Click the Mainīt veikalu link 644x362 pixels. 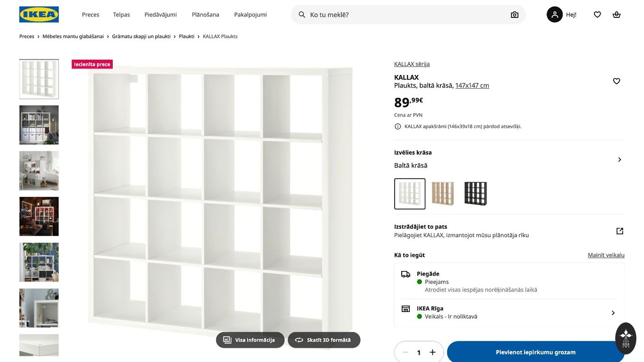[606, 255]
